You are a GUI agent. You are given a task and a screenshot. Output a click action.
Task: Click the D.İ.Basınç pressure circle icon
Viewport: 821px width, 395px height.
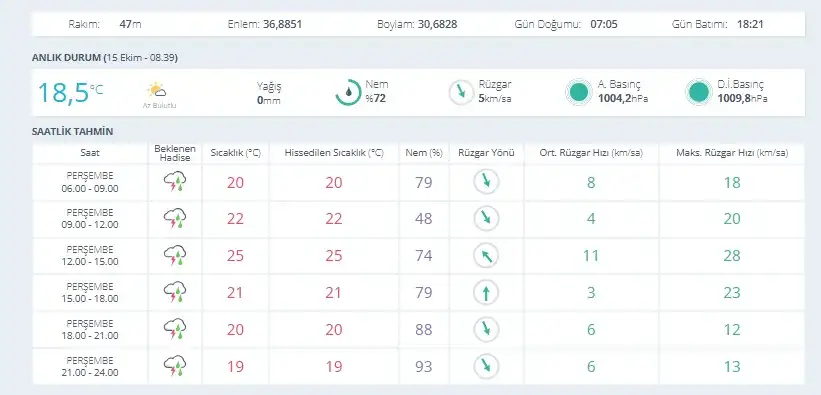(698, 92)
